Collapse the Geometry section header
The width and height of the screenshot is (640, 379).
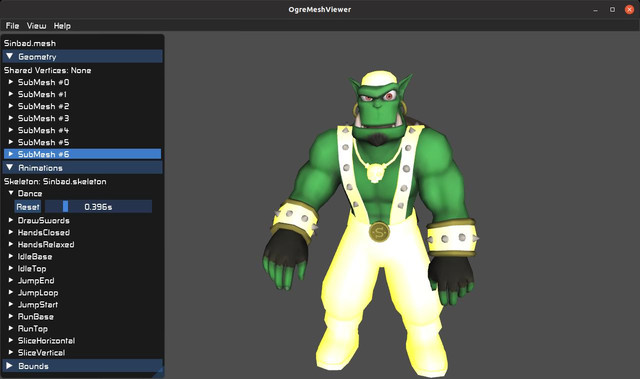(x=83, y=57)
